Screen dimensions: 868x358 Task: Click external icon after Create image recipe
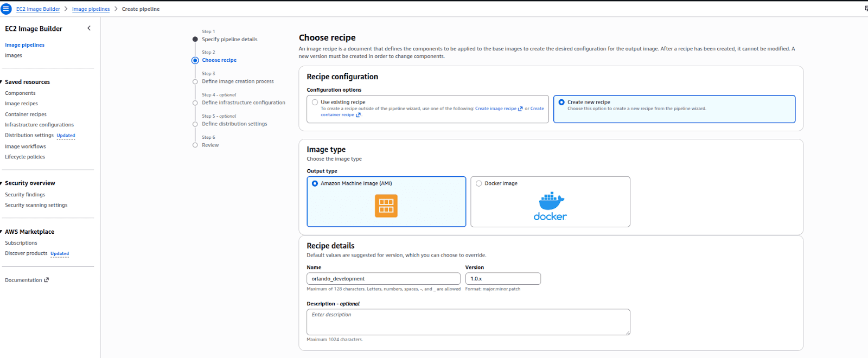(x=520, y=108)
